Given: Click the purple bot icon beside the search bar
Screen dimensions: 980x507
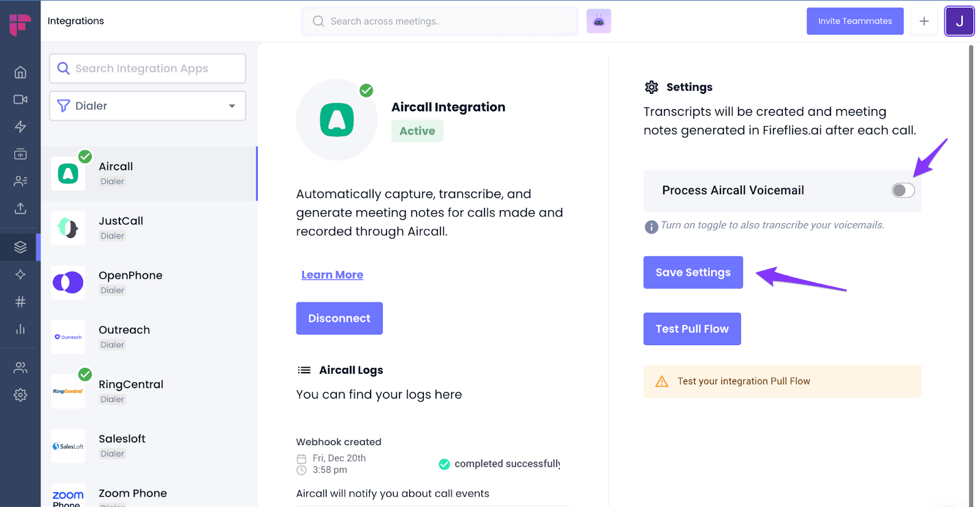Looking at the screenshot, I should [598, 21].
